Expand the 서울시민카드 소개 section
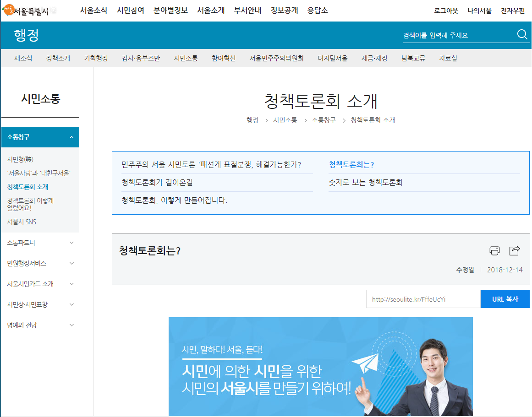The image size is (532, 417). point(71,284)
